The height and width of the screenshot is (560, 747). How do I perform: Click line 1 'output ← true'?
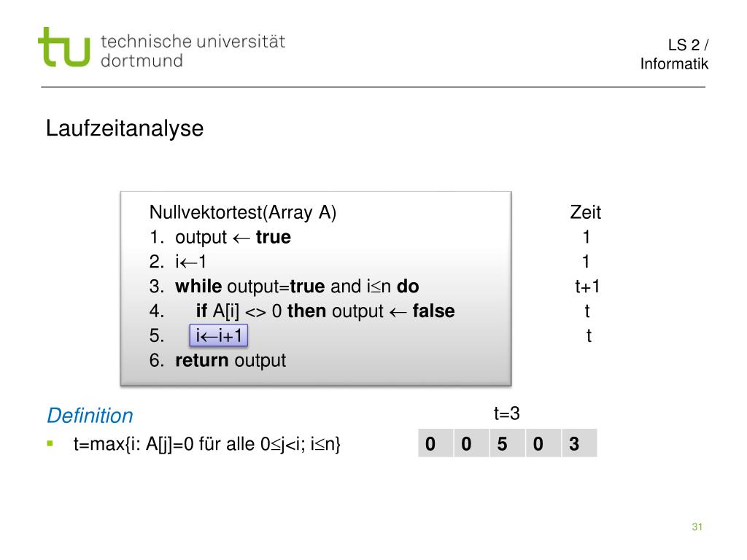[220, 237]
